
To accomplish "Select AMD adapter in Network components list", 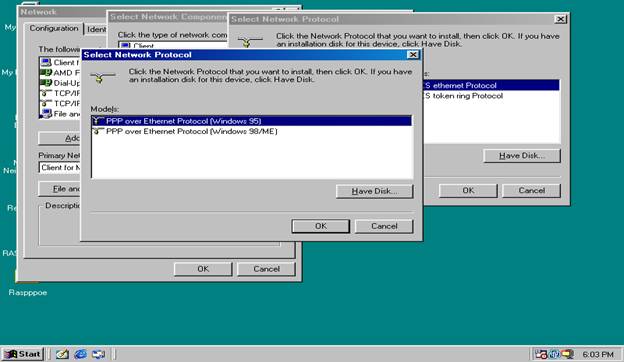I will [x=60, y=73].
